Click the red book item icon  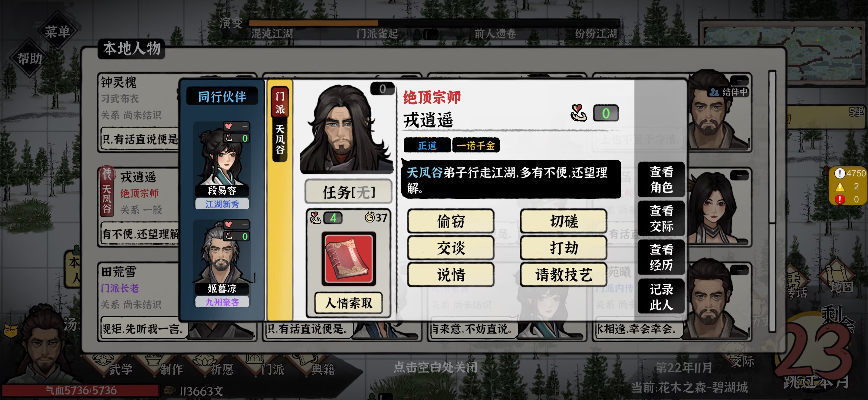(x=348, y=258)
